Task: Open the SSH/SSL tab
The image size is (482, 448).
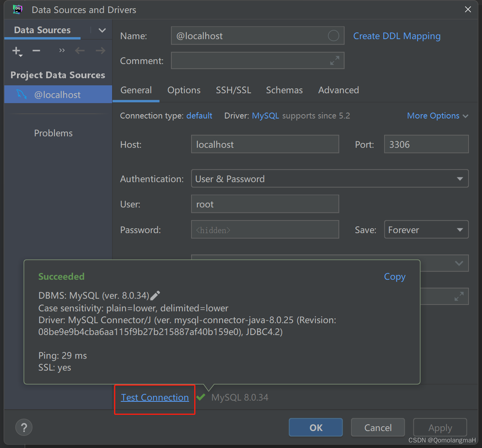Action: click(x=233, y=90)
